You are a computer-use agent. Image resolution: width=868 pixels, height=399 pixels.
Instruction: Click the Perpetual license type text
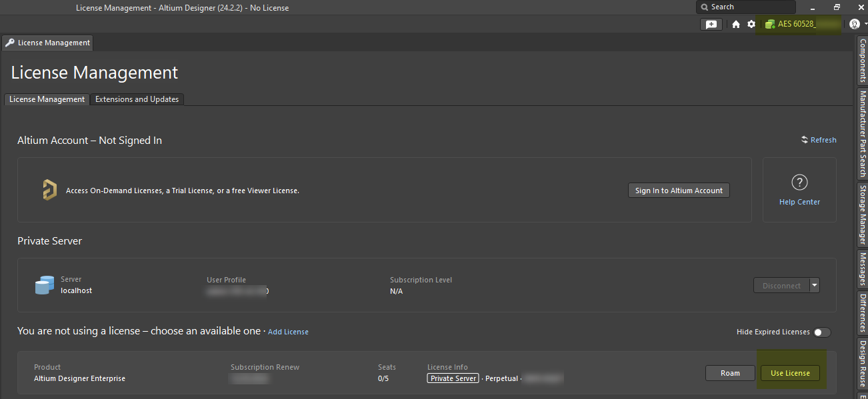pos(501,378)
